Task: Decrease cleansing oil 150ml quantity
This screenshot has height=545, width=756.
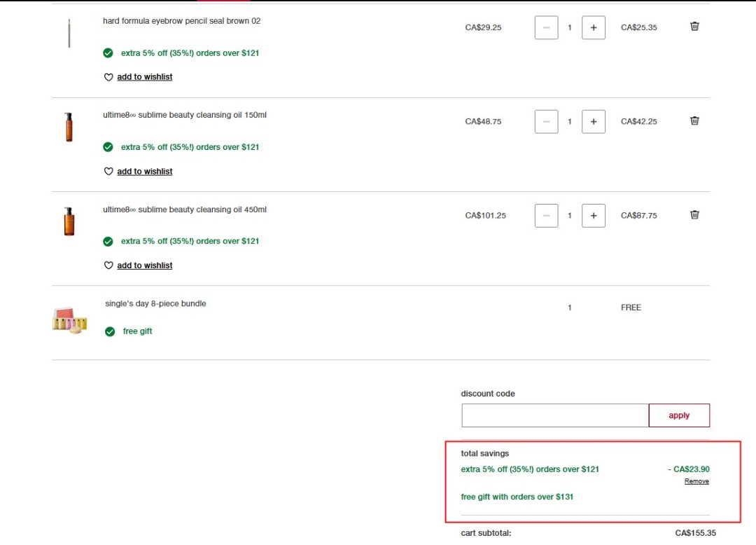Action: click(x=546, y=122)
